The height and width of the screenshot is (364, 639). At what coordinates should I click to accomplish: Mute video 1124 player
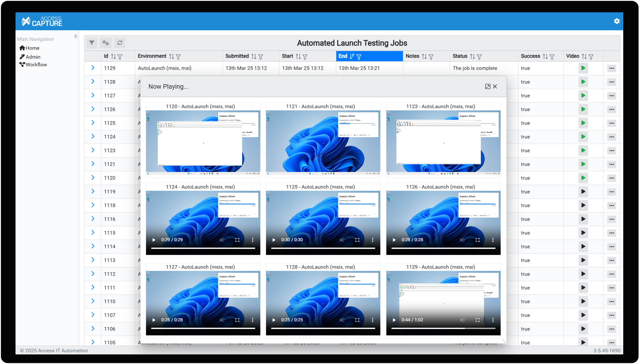point(222,240)
